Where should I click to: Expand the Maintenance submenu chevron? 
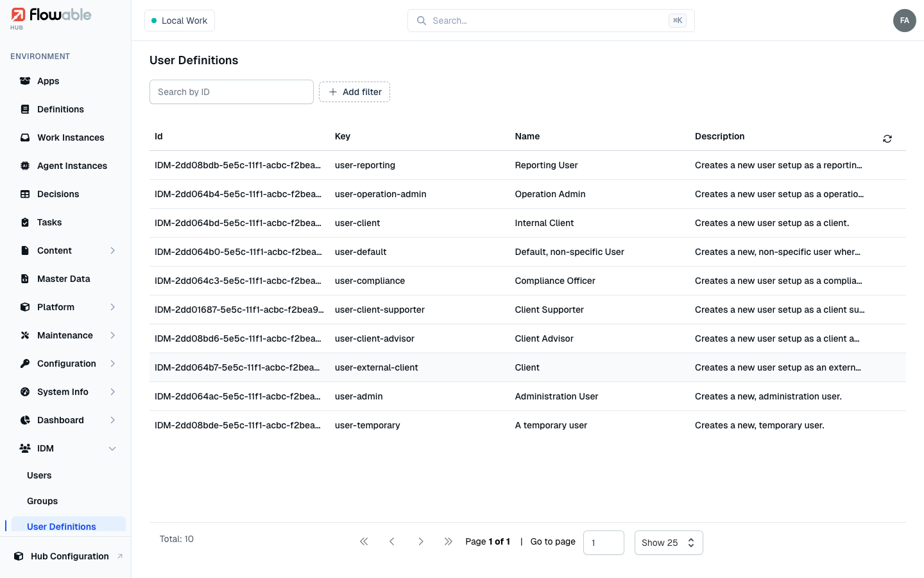coord(112,335)
